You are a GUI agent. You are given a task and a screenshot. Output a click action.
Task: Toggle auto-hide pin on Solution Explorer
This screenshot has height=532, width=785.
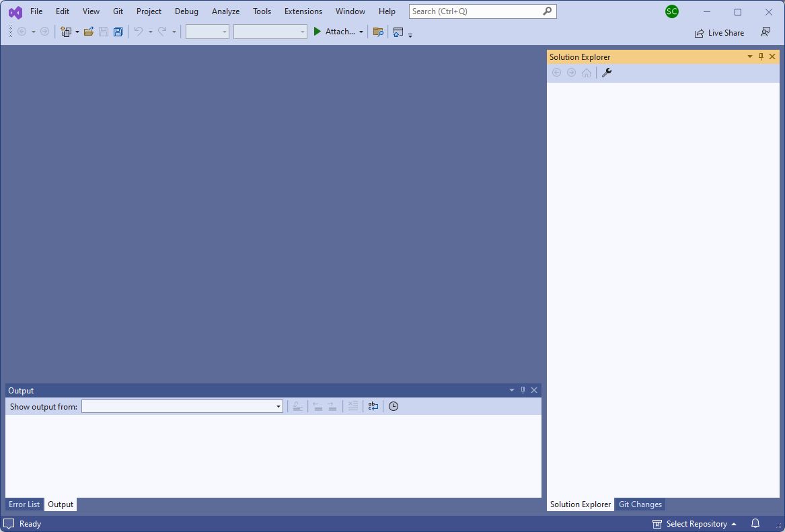point(761,56)
